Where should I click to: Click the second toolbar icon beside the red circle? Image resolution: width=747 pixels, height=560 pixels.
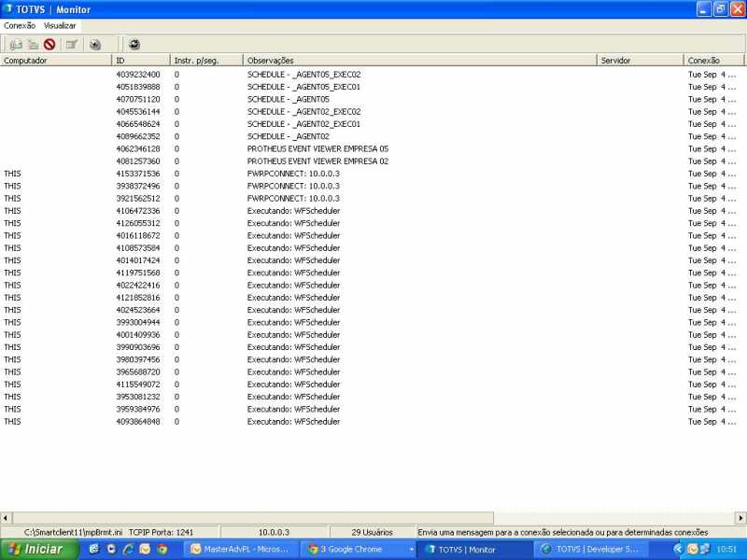pos(33,45)
